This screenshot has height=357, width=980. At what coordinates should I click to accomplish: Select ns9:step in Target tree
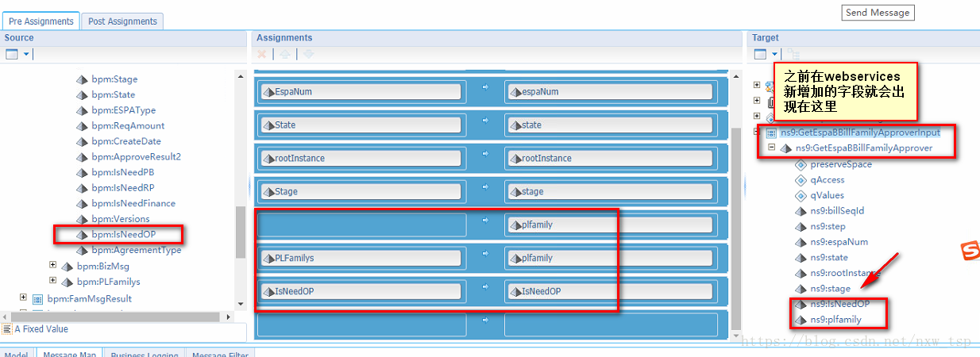828,227
